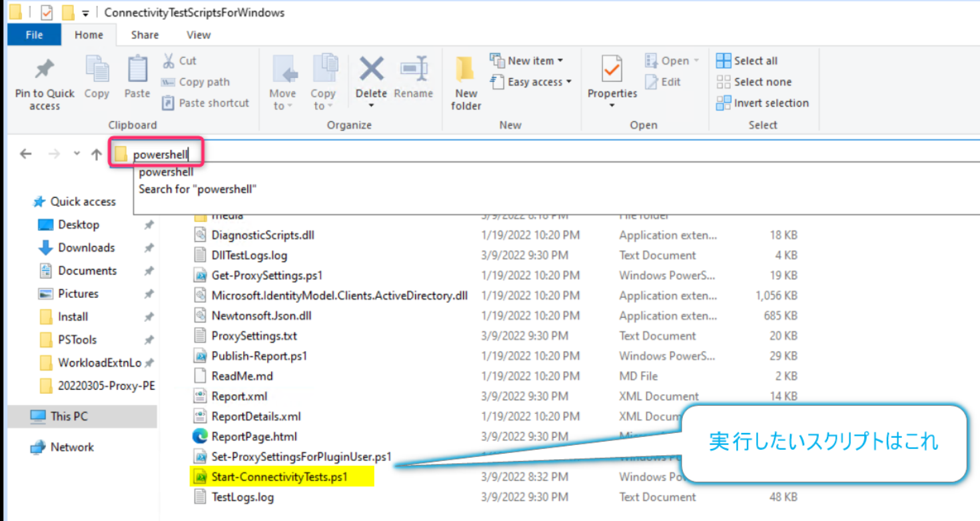Switch to the View tab

(x=199, y=35)
